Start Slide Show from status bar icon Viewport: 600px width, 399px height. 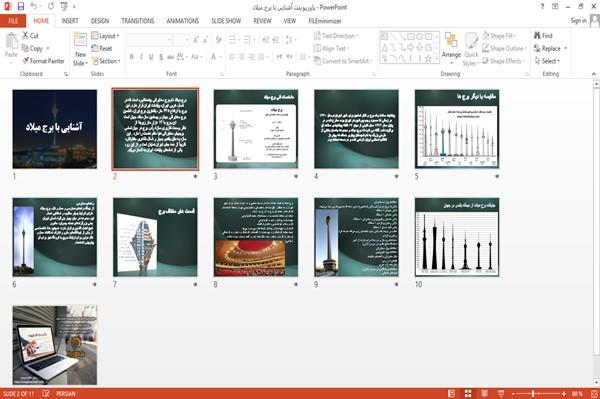[x=501, y=394]
